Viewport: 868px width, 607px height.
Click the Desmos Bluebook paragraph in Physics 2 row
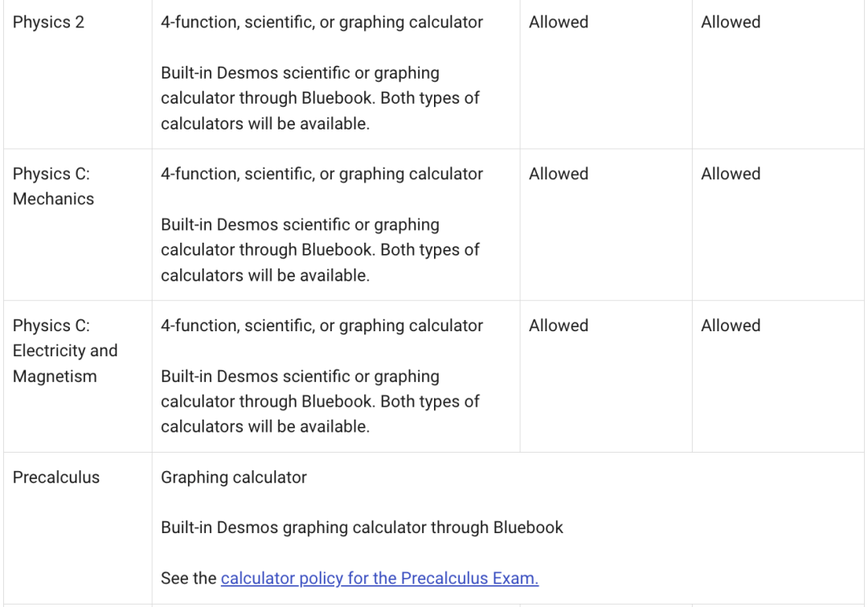tap(320, 99)
